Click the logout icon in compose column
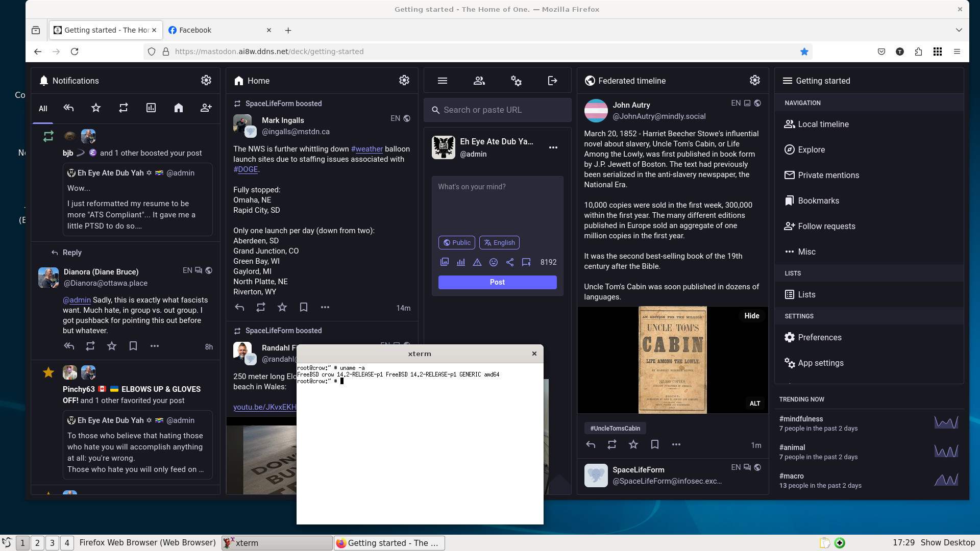 553,81
